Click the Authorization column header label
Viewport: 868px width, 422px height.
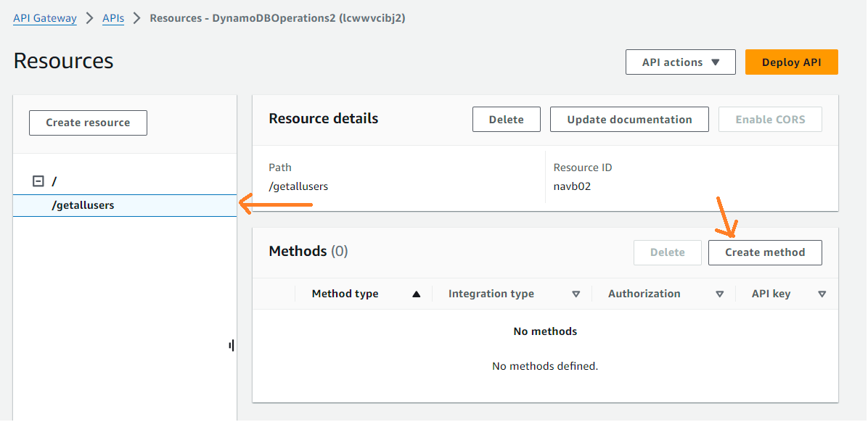[644, 294]
